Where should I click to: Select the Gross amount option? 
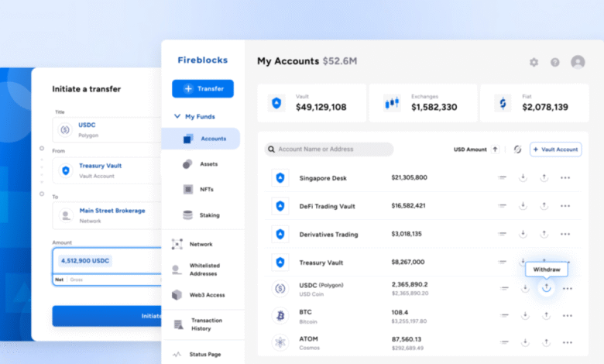76,280
